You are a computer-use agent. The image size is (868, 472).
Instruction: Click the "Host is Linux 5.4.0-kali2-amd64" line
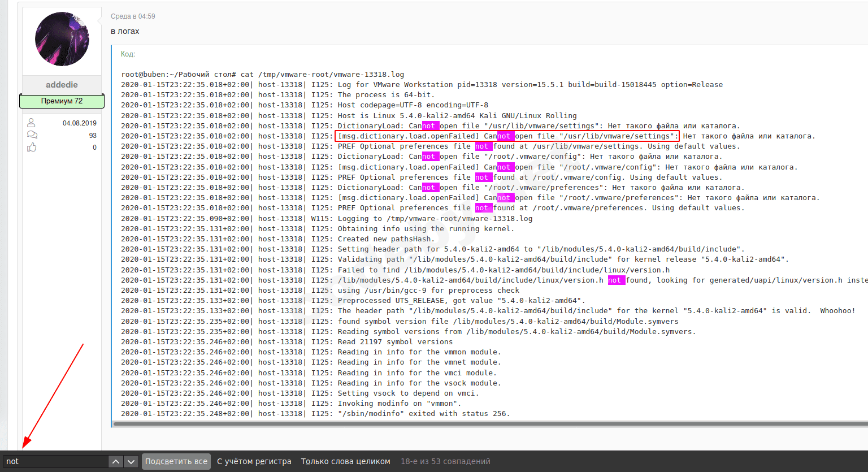click(x=349, y=115)
